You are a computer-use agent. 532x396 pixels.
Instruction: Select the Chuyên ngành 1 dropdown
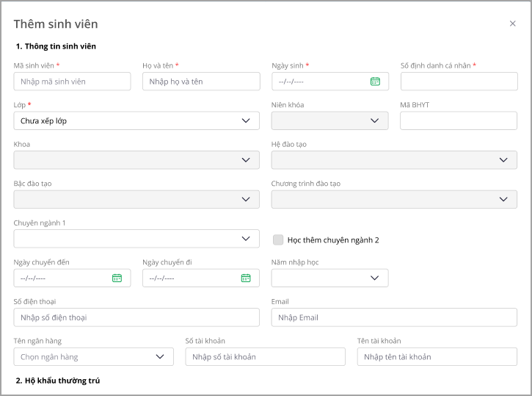(x=136, y=239)
